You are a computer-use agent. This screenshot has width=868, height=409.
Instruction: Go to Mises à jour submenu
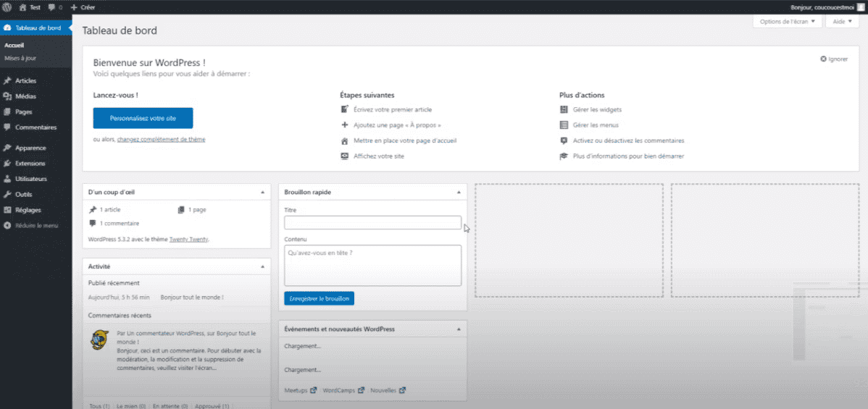pyautogui.click(x=20, y=58)
